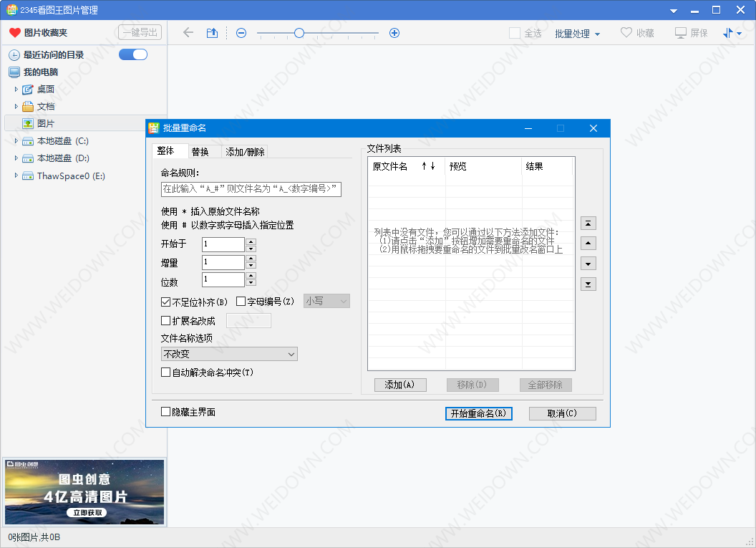Click the recent directories clock icon
This screenshot has width=756, height=548.
click(14, 55)
